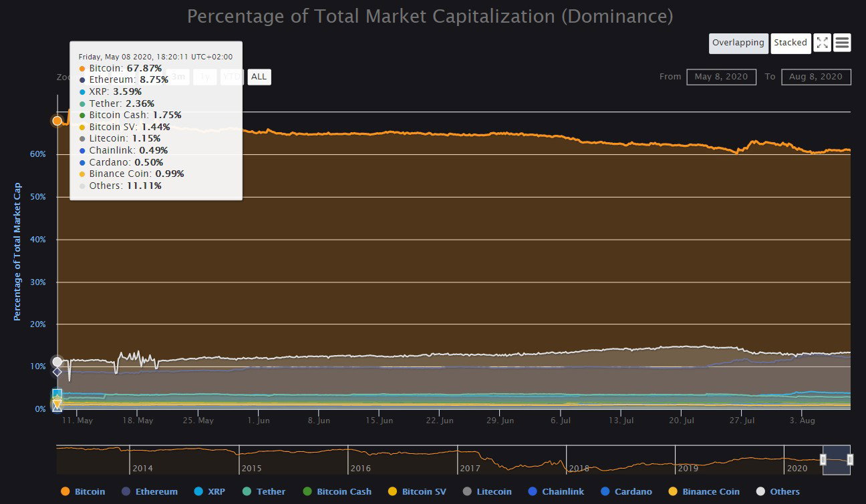Select the ALL zoom range button

tap(259, 77)
